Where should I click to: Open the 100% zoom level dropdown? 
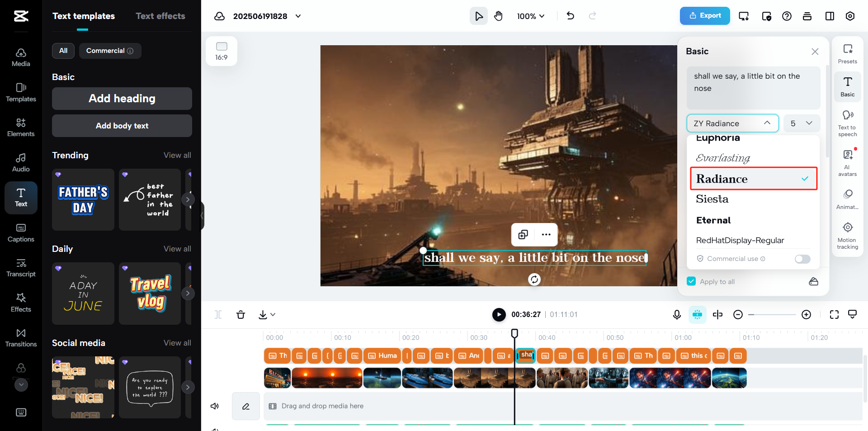(531, 16)
